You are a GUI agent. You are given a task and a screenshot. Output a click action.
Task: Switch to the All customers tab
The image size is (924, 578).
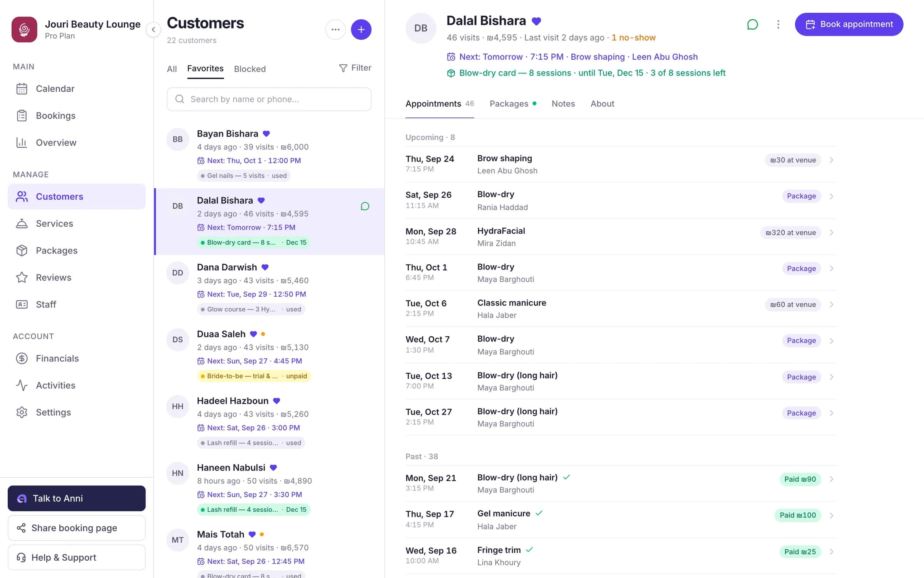[172, 69]
